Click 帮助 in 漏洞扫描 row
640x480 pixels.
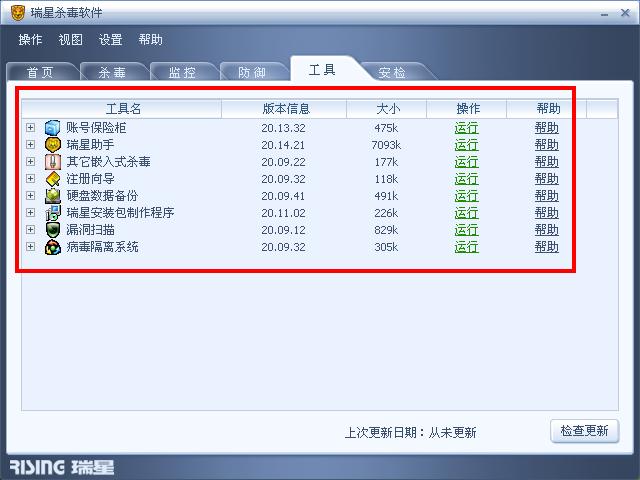[547, 230]
